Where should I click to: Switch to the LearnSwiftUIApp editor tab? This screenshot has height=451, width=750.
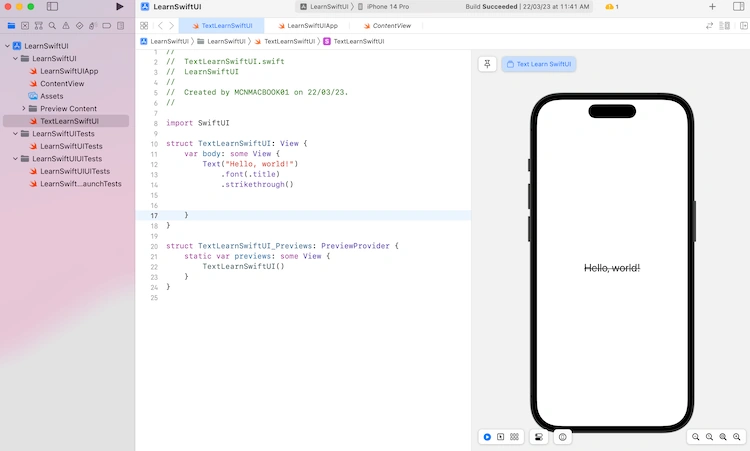[x=308, y=26]
